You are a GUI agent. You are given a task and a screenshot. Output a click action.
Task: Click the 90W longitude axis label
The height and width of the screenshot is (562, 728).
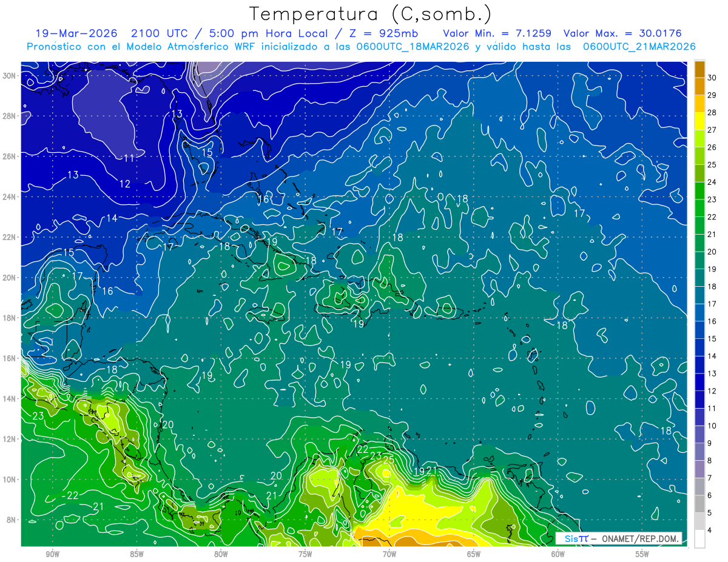[53, 554]
